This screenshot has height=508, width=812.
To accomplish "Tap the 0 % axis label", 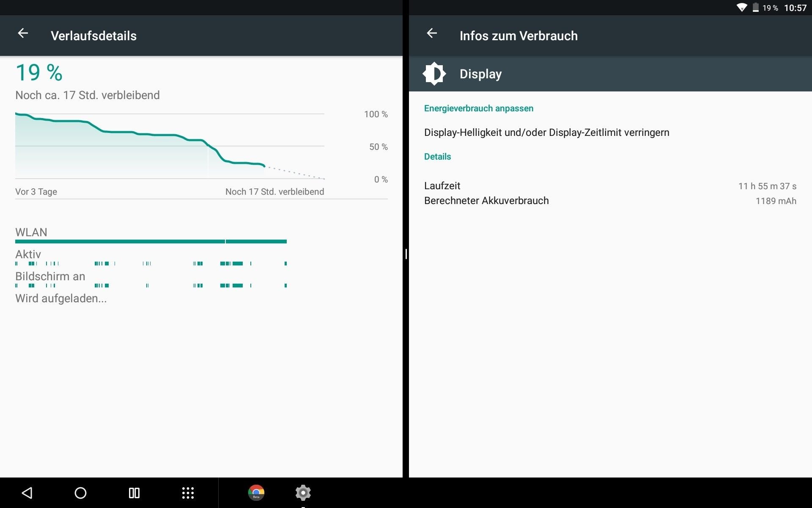I will click(x=381, y=179).
